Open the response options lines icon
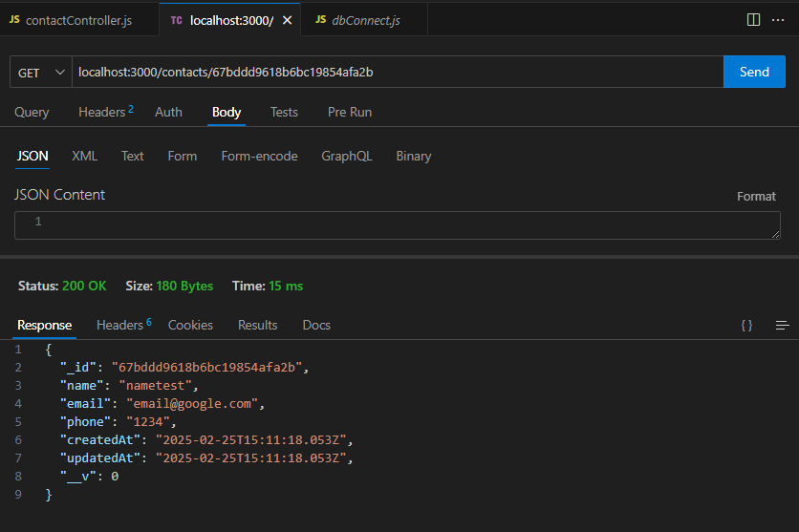Image resolution: width=799 pixels, height=532 pixels. 782,326
